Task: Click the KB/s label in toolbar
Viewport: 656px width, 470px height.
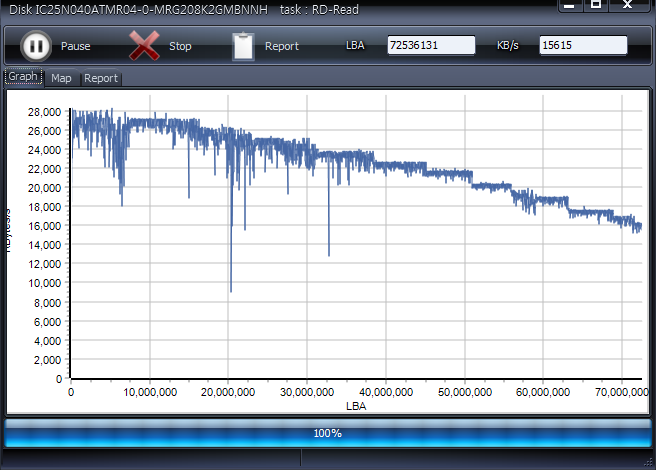Action: point(507,45)
